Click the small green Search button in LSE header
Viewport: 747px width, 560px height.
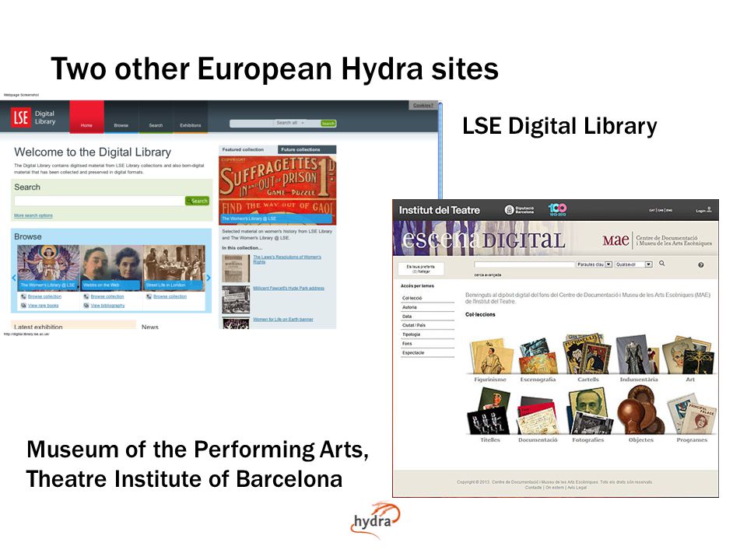[x=328, y=124]
